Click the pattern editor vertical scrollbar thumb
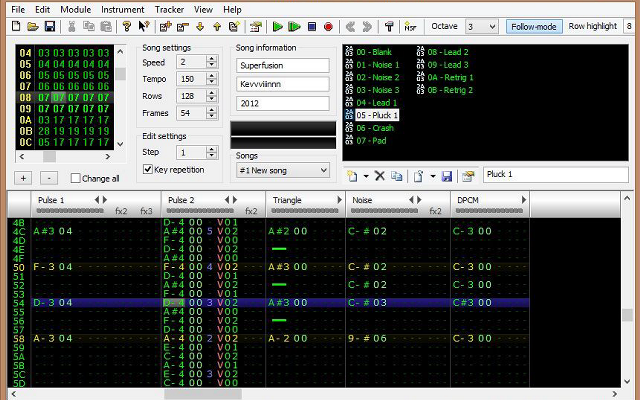 pos(627,315)
